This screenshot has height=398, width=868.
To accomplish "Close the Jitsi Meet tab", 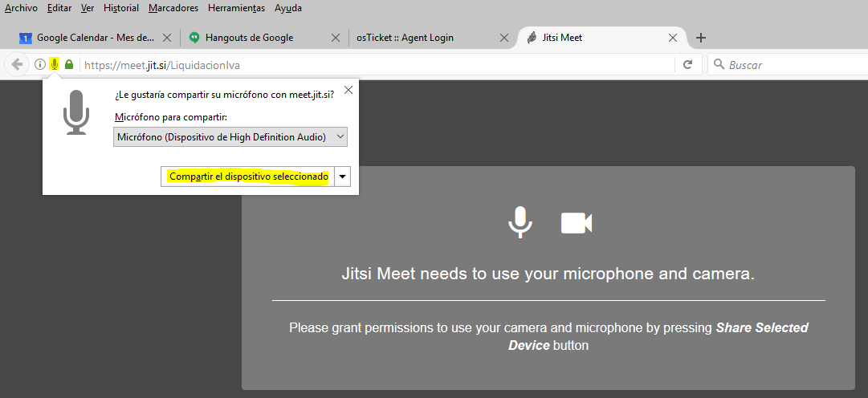I will [x=673, y=38].
